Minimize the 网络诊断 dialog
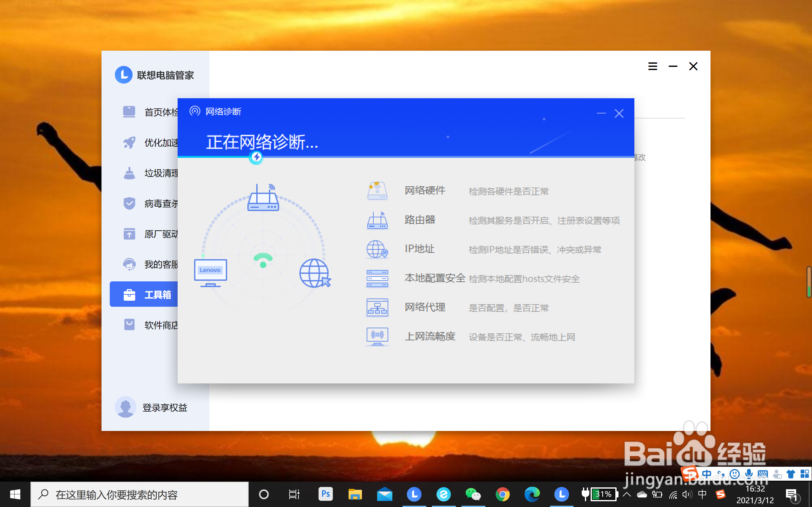 (x=601, y=113)
